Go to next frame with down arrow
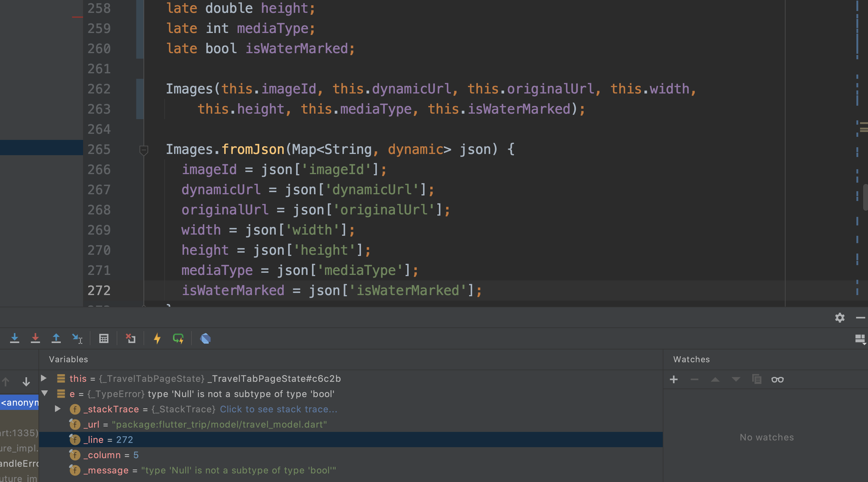Image resolution: width=868 pixels, height=482 pixels. tap(26, 382)
